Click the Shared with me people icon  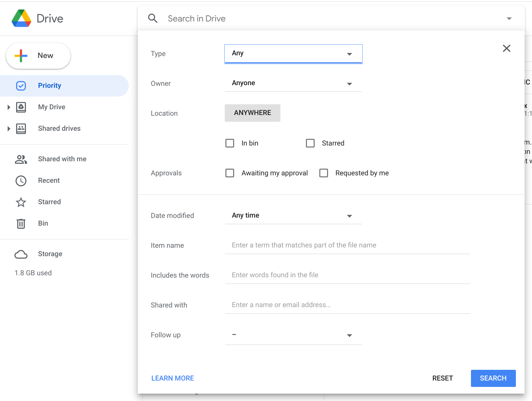(x=21, y=159)
